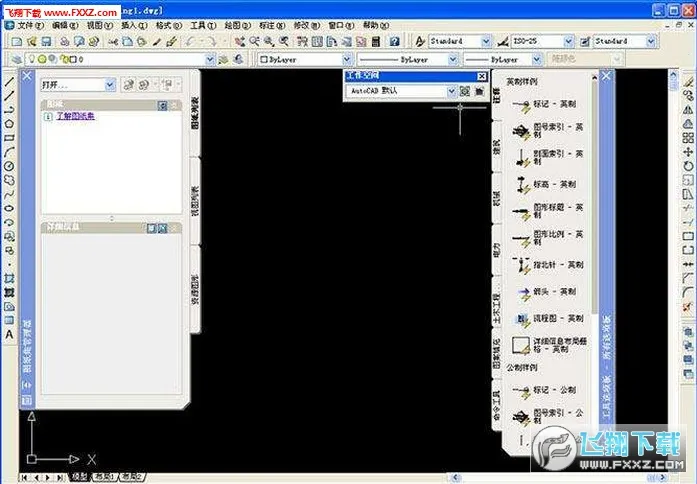Click the Save icon in the standard toolbar

pos(46,42)
